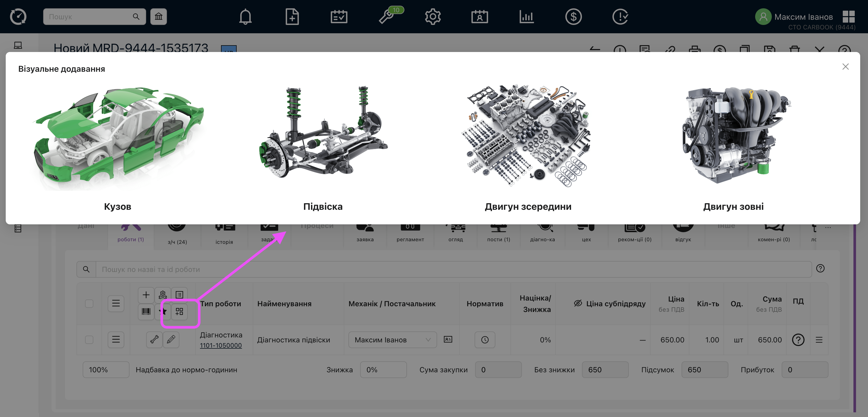Toggle the select-all checkbox in table header
The width and height of the screenshot is (868, 417).
89,303
